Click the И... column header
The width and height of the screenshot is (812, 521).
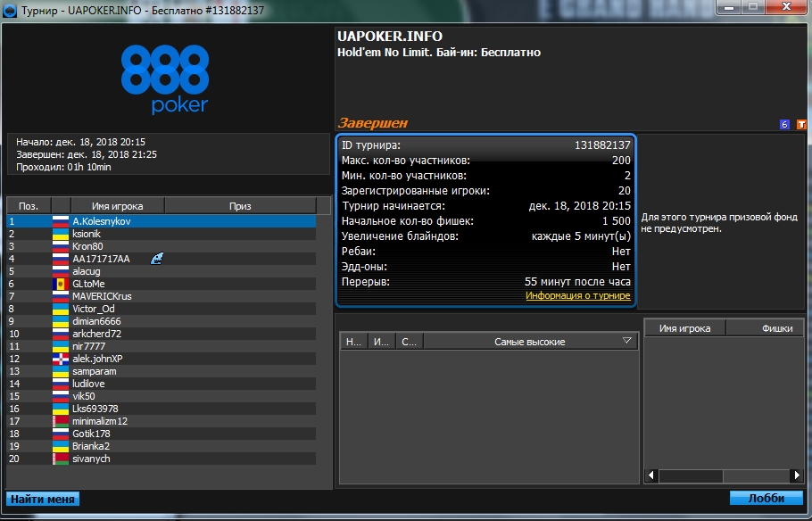click(382, 342)
